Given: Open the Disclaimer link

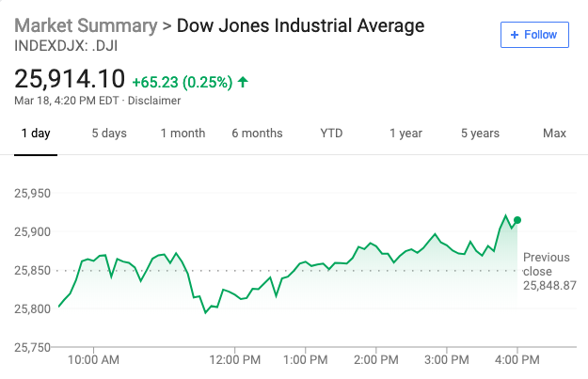Looking at the screenshot, I should tap(154, 101).
